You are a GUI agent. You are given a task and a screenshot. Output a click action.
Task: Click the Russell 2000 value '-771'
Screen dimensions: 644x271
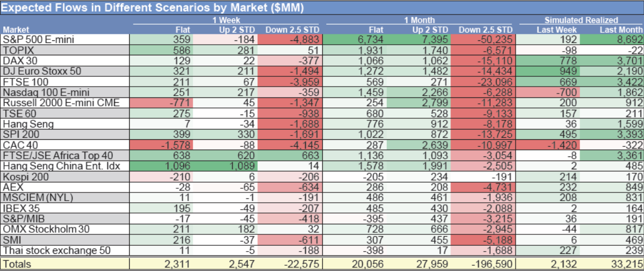[x=180, y=103]
